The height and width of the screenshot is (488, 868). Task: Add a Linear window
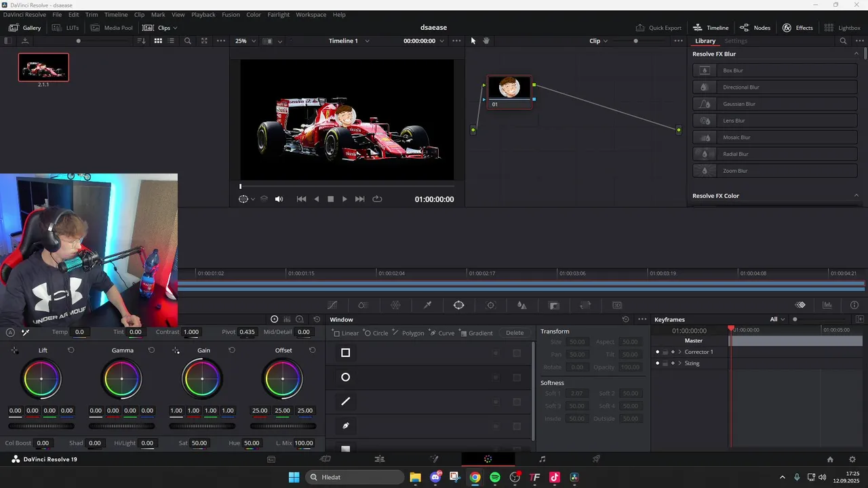pos(346,333)
